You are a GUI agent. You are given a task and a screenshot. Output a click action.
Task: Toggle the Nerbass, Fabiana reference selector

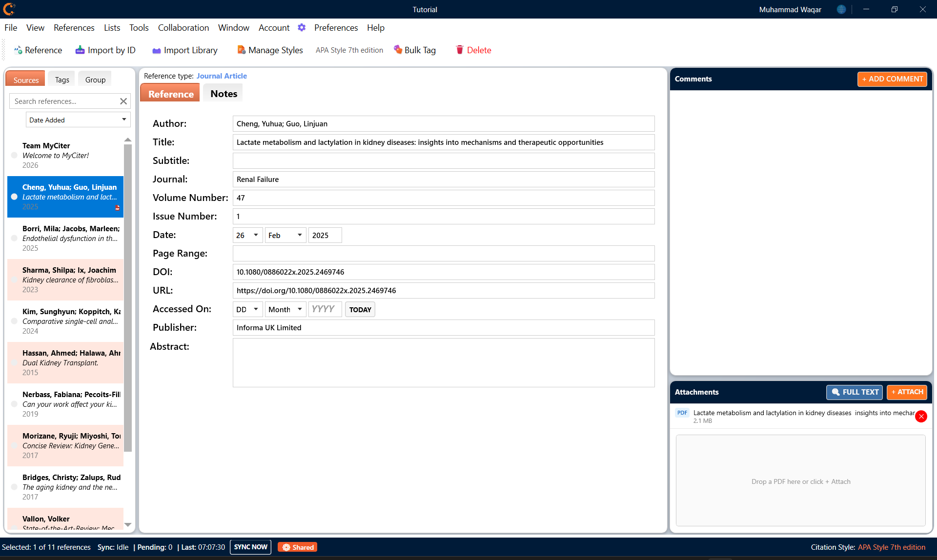point(14,404)
